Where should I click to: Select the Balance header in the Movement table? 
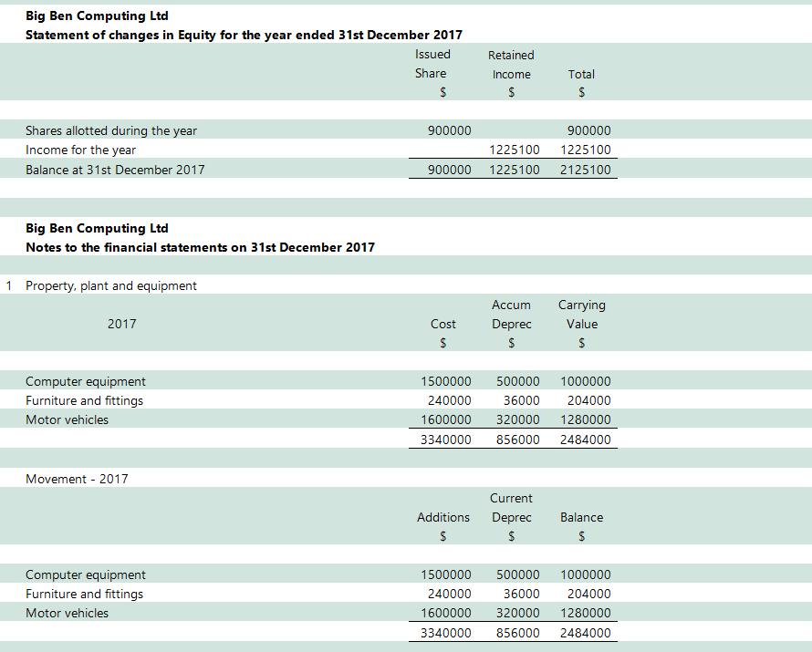tap(581, 517)
